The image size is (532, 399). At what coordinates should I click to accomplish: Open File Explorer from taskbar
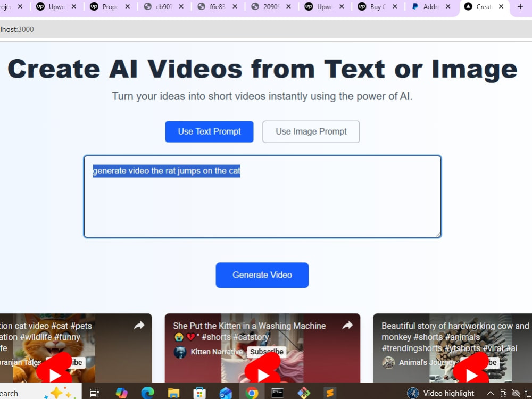[x=173, y=393]
